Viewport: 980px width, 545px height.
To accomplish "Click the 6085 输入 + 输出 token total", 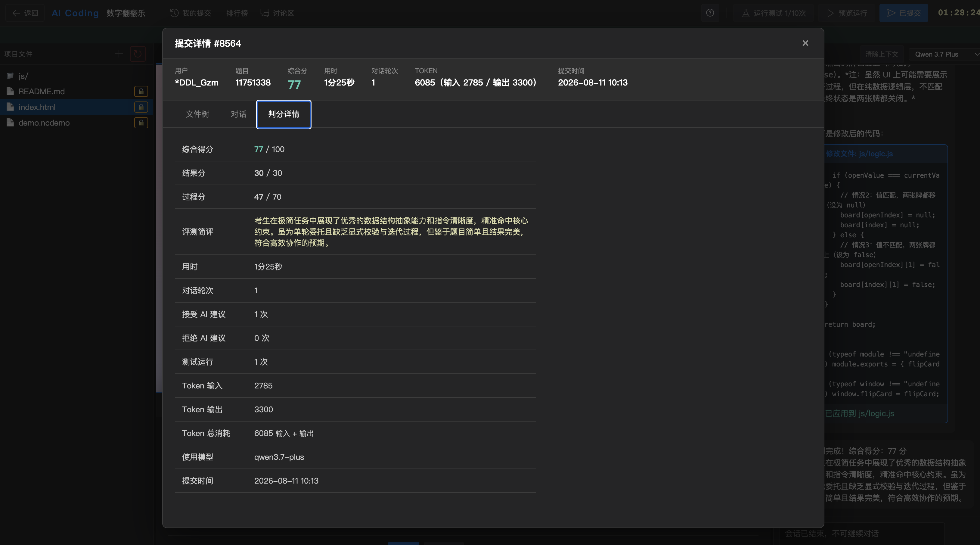I will (284, 433).
